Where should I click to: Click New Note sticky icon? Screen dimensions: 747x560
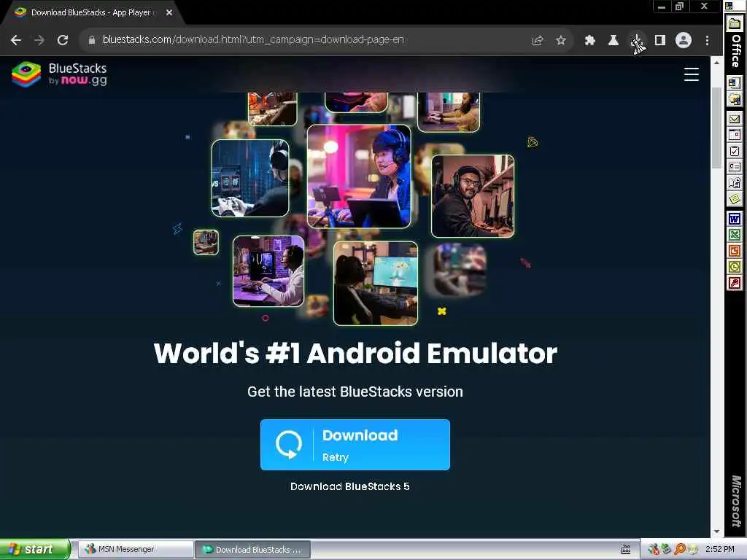pyautogui.click(x=734, y=200)
